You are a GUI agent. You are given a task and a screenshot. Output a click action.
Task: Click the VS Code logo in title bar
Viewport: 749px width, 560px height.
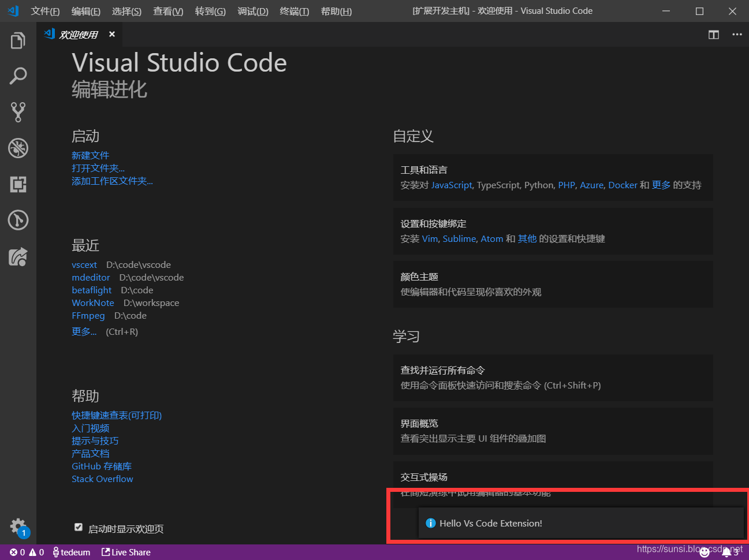[x=13, y=11]
